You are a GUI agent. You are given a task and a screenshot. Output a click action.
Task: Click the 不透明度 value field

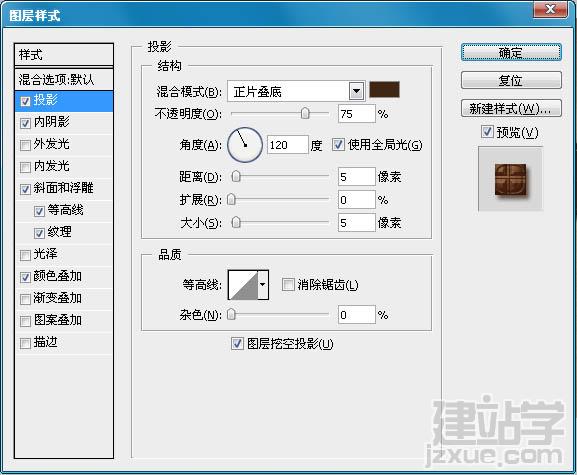(x=356, y=114)
